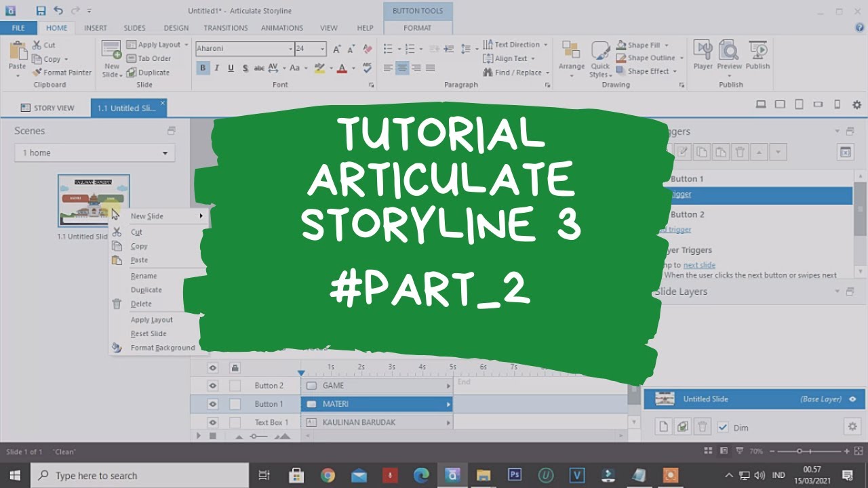Select the Format Painter tool
This screenshot has height=488, width=868.
point(62,73)
